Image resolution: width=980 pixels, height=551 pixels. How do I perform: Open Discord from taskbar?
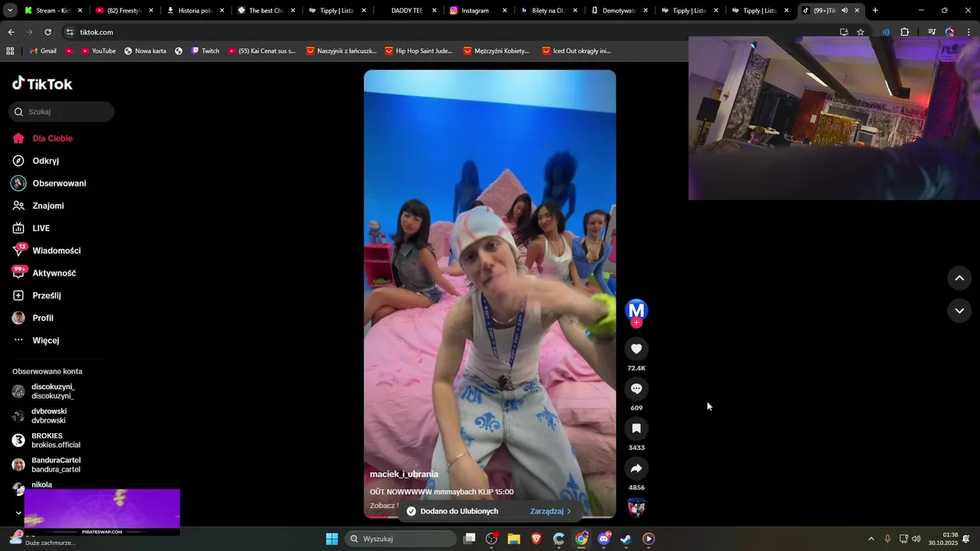click(604, 539)
